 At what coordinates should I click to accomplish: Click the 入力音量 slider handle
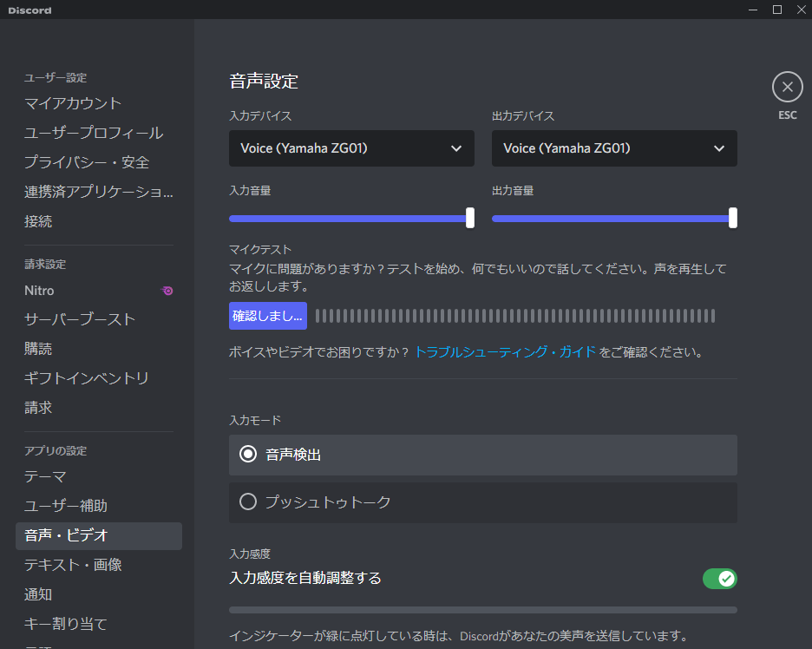pyautogui.click(x=470, y=218)
